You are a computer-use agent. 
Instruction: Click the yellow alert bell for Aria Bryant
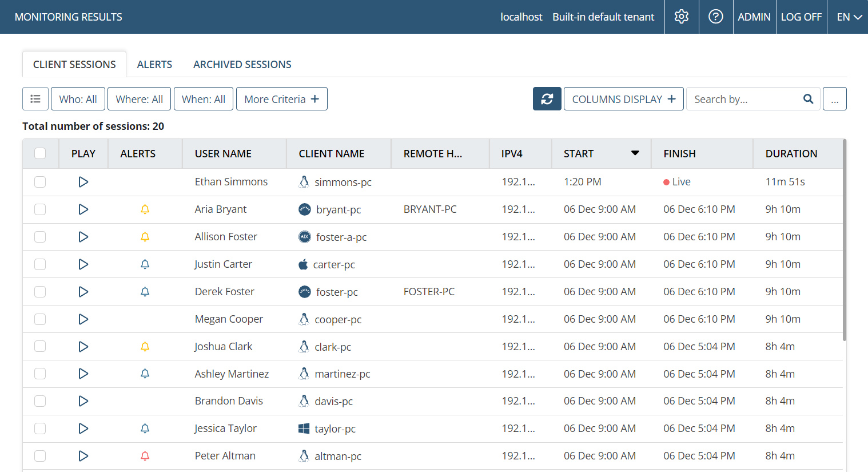point(145,209)
